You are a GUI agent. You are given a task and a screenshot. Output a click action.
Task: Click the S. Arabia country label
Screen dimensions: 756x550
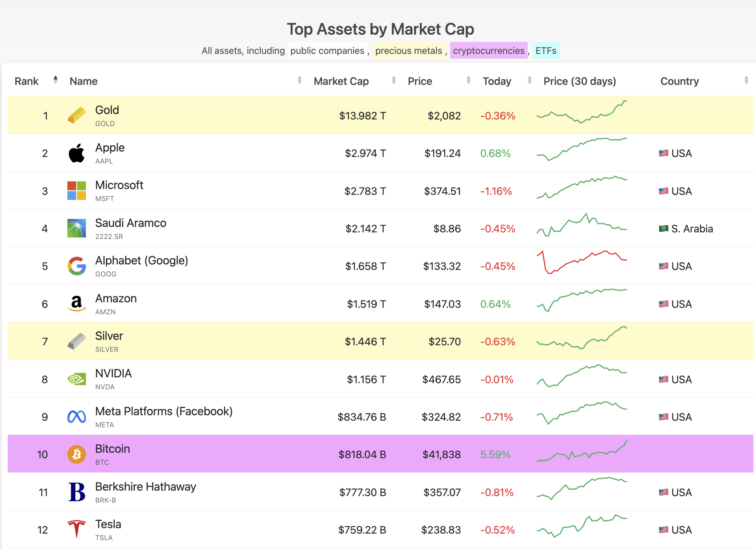pyautogui.click(x=692, y=229)
